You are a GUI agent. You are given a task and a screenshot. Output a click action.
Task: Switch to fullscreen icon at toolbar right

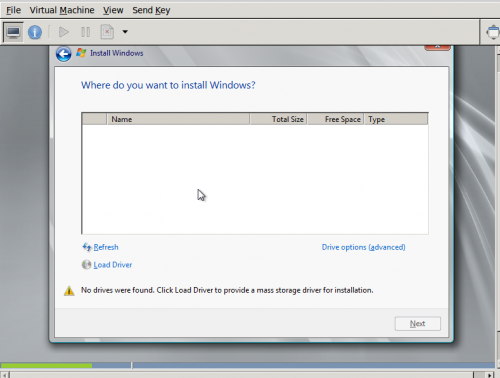[493, 32]
